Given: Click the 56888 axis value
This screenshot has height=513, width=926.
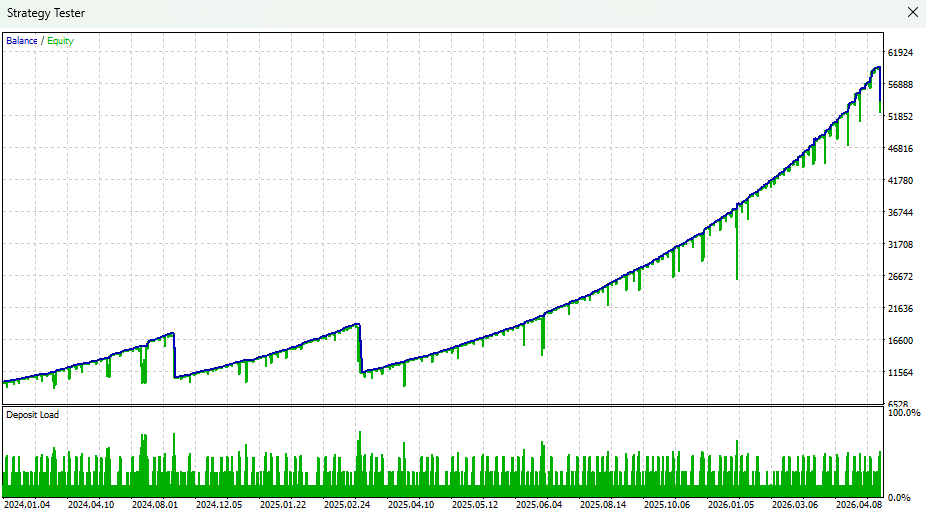Looking at the screenshot, I should click(x=901, y=84).
